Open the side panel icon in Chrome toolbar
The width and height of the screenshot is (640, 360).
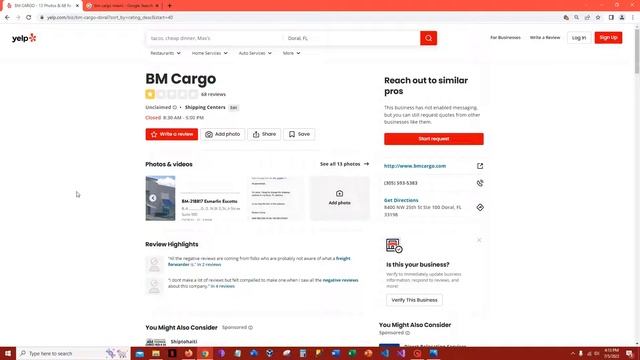611,18
